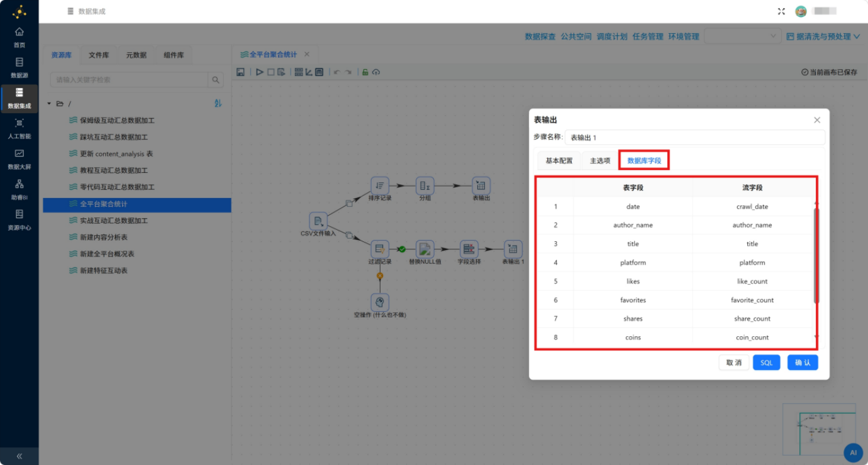Open 数据源 in the left sidebar
The image size is (868, 465).
[19, 68]
